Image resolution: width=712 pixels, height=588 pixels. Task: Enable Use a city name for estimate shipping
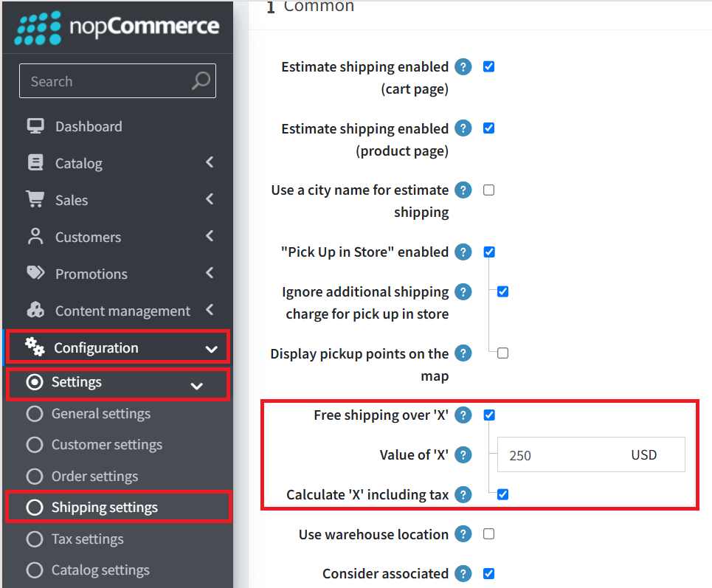coord(488,190)
